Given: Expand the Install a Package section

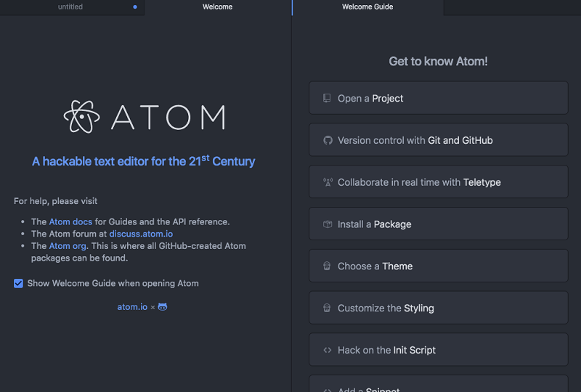Looking at the screenshot, I should point(439,224).
